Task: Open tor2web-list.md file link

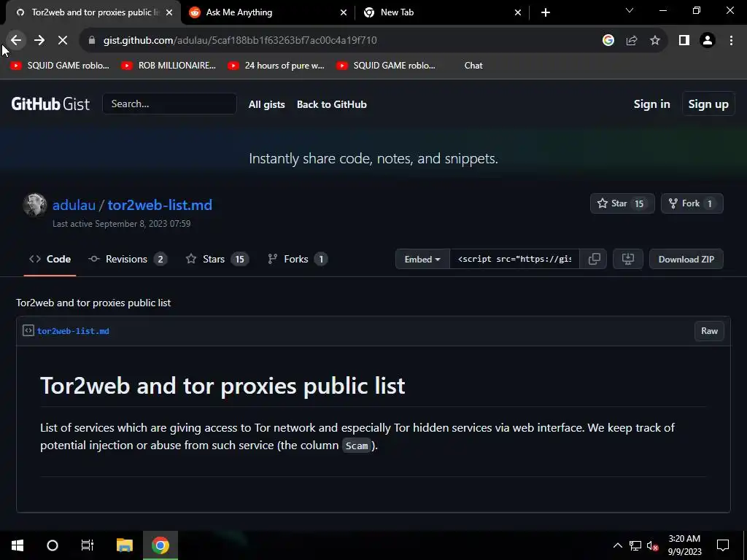Action: tap(74, 331)
